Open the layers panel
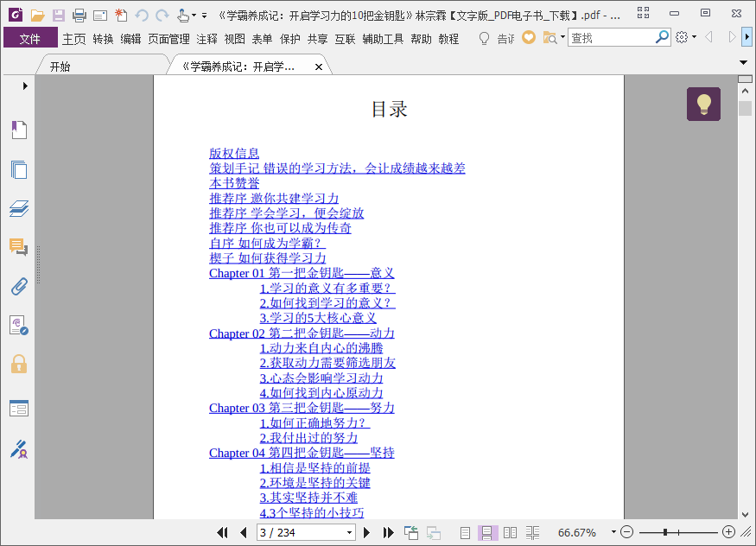This screenshot has width=756, height=546. (x=19, y=209)
